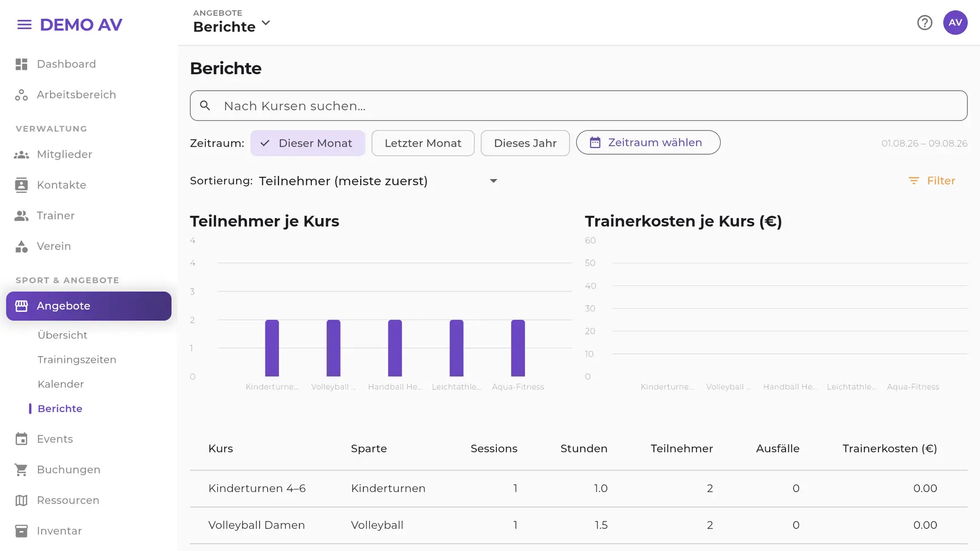
Task: Select the Letzter Monat period chip
Action: click(423, 143)
